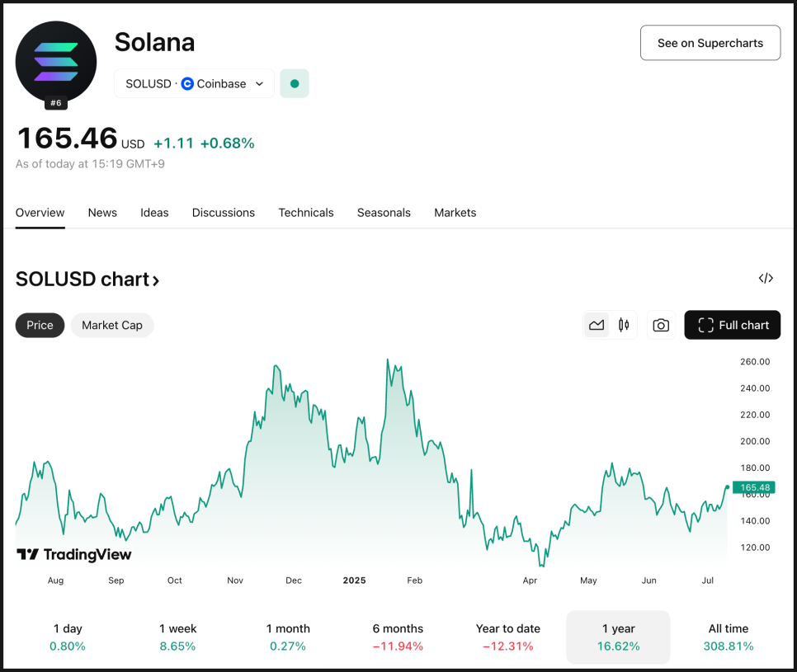Take a chart snapshot with camera icon
Screen dimensions: 797x672
click(x=661, y=325)
